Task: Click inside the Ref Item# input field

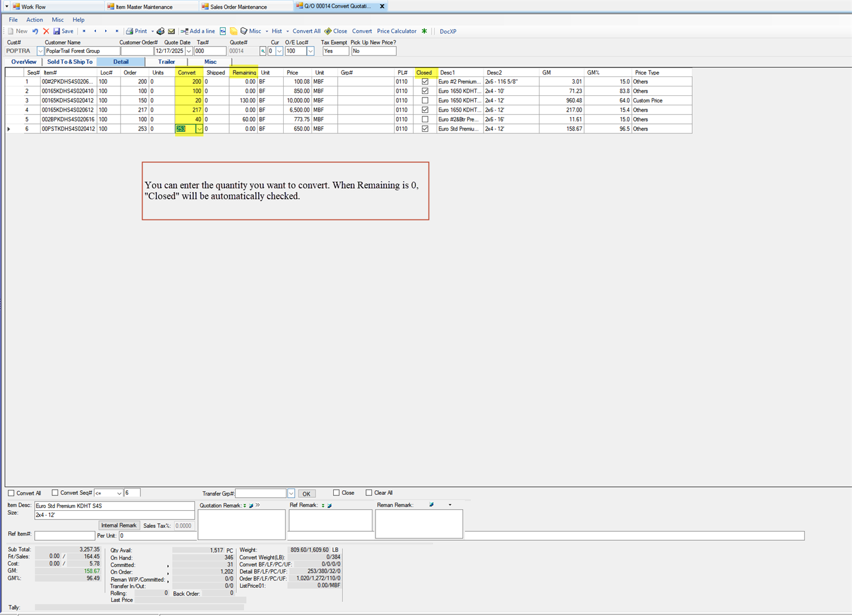Action: (x=65, y=535)
